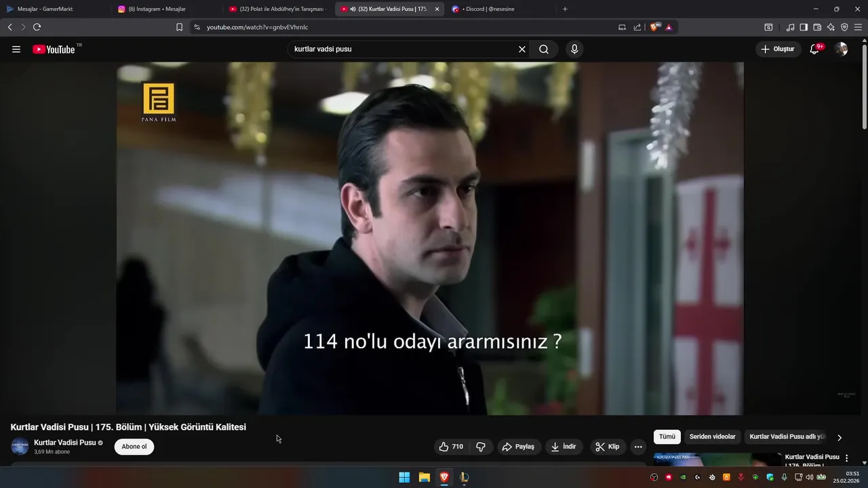This screenshot has width=868, height=488.
Task: Open the playlist music note icon
Action: tap(790, 27)
